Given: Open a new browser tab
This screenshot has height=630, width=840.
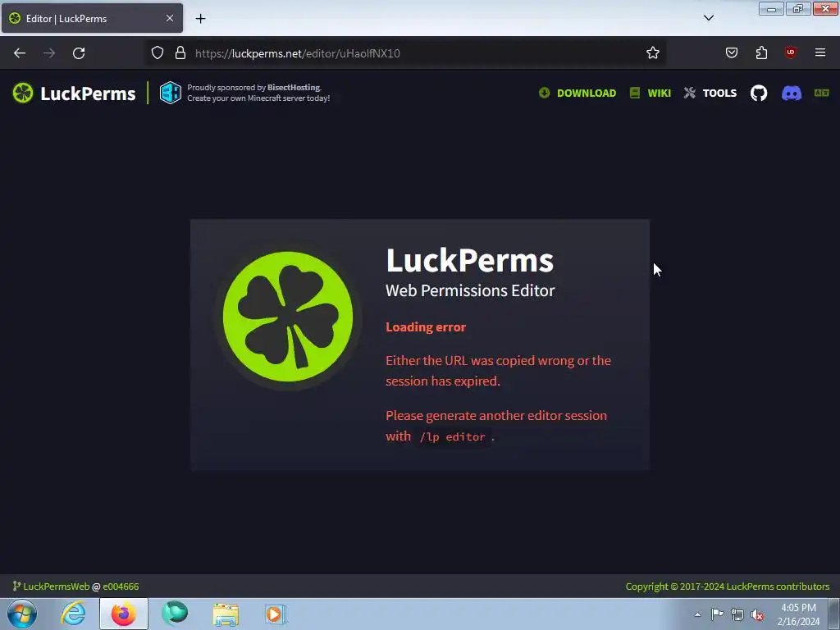Looking at the screenshot, I should [x=200, y=19].
